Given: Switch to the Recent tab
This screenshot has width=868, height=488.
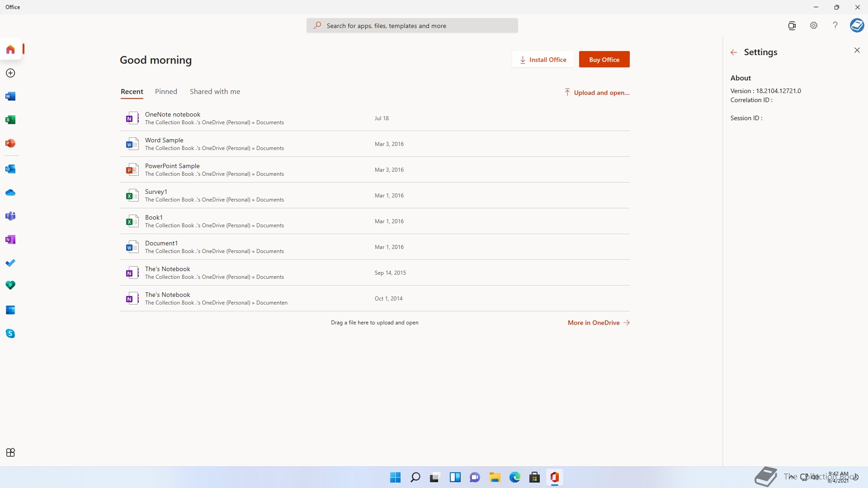Looking at the screenshot, I should [x=132, y=92].
